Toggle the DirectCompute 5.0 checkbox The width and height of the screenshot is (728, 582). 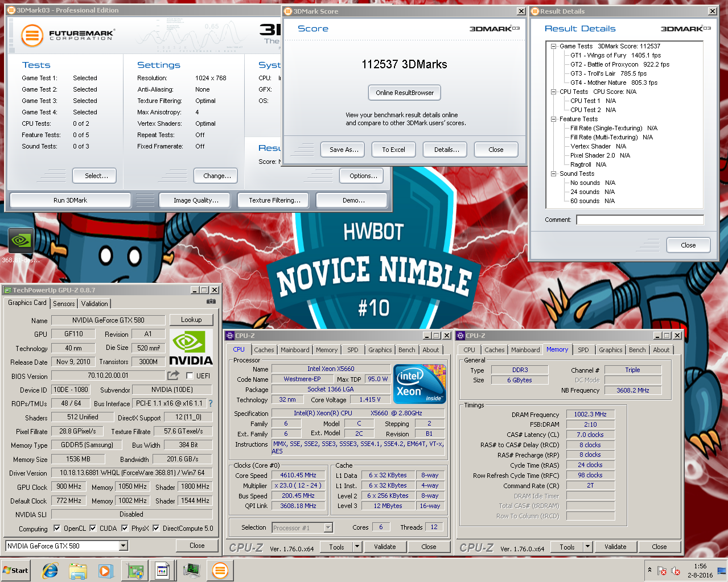click(156, 529)
